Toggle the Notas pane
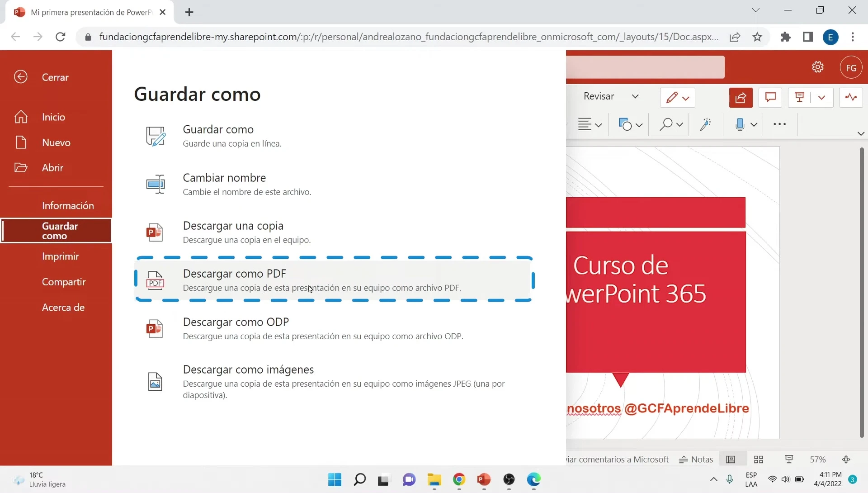 [x=696, y=460]
